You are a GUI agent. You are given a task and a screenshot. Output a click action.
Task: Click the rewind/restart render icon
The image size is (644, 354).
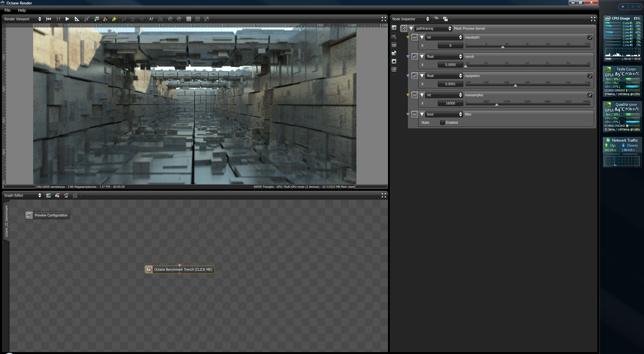[49, 19]
